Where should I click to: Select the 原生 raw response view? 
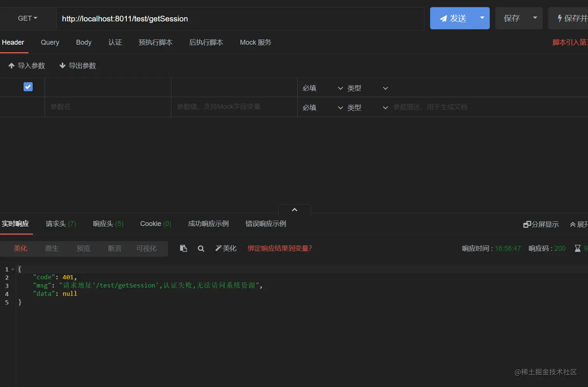52,248
